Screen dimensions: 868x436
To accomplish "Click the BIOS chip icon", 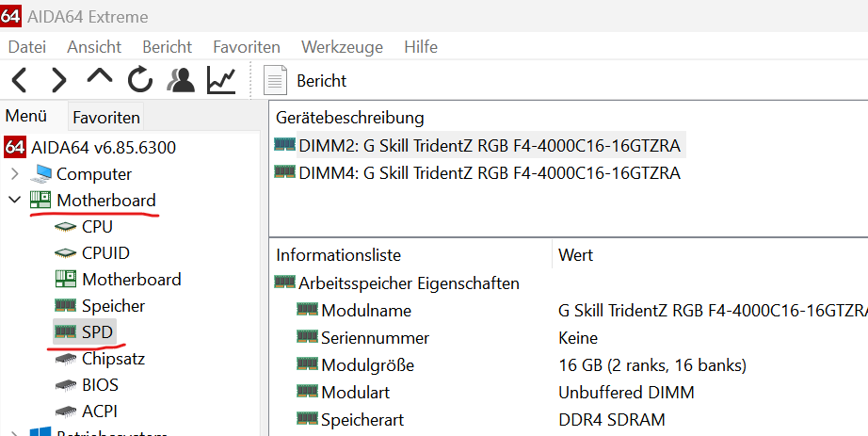I will (x=65, y=384).
